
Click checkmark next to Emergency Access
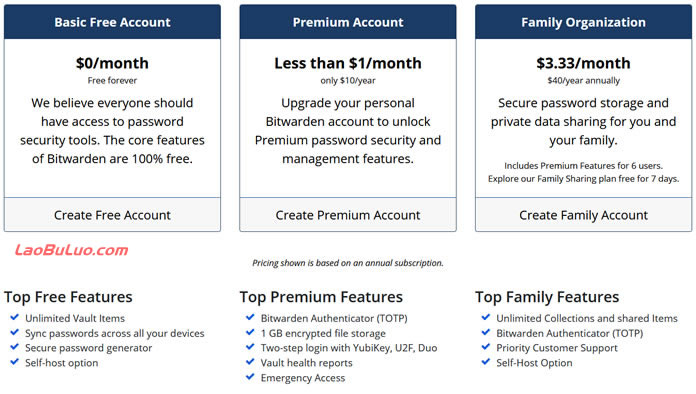[250, 377]
